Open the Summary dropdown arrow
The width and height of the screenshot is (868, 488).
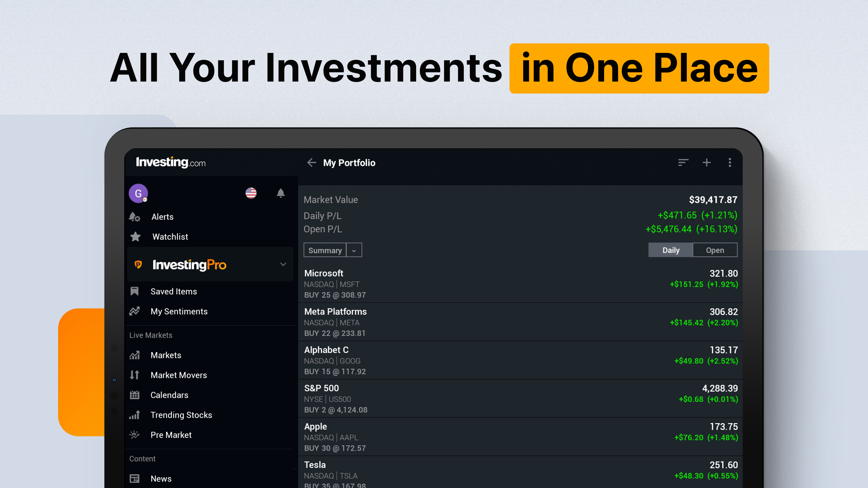tap(354, 250)
